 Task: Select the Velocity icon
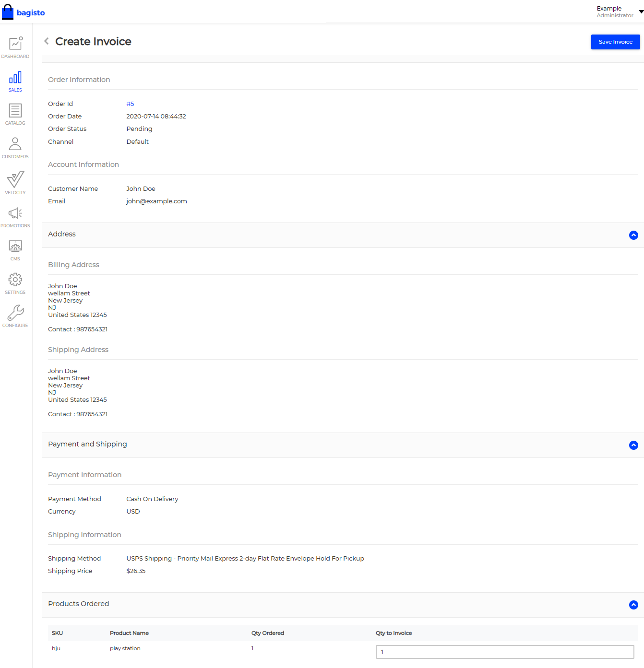tap(15, 183)
